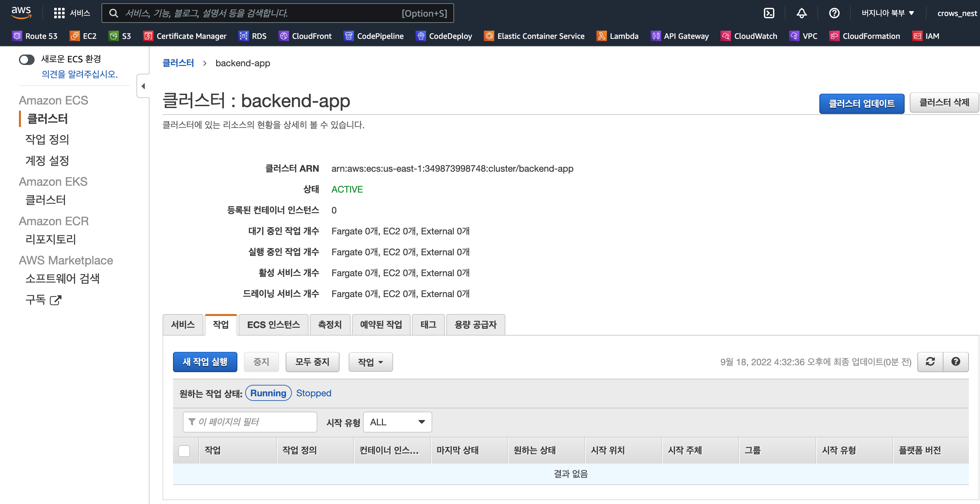Open the 예약된 작업 tab
This screenshot has width=980, height=504.
(381, 324)
